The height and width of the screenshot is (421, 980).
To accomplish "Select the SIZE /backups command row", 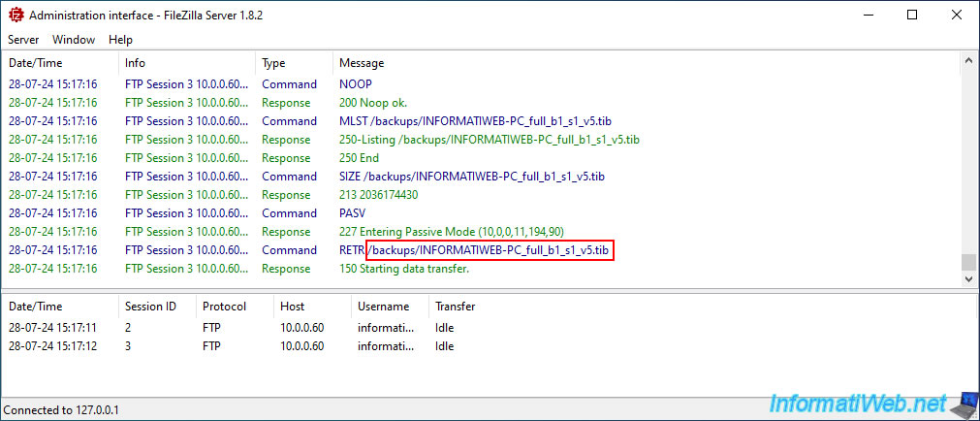I will 481,177.
